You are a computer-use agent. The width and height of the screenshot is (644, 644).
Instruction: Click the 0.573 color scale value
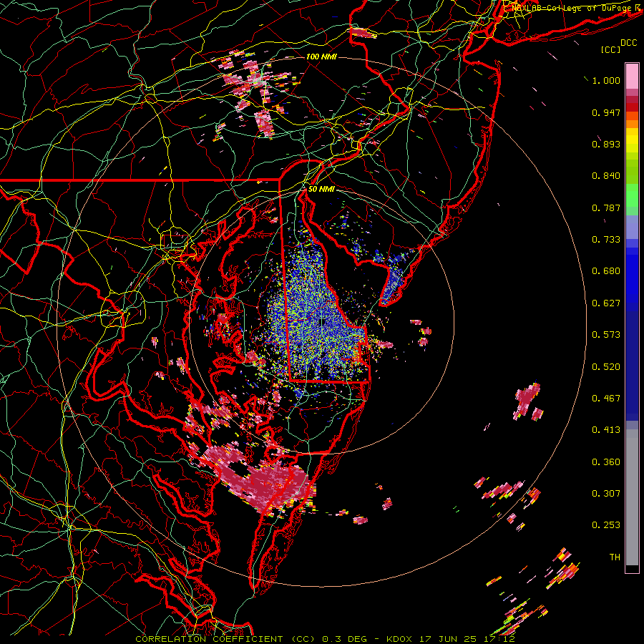[606, 335]
